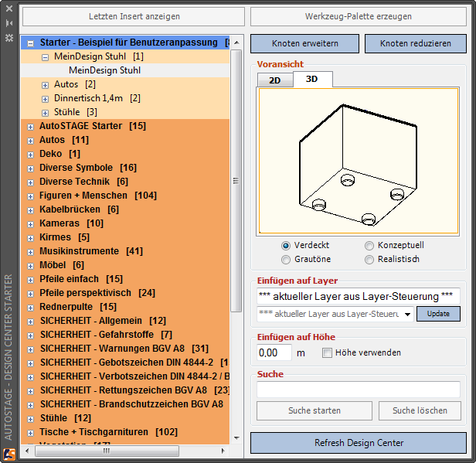
Task: Click into the Suche text field
Action: [x=358, y=390]
